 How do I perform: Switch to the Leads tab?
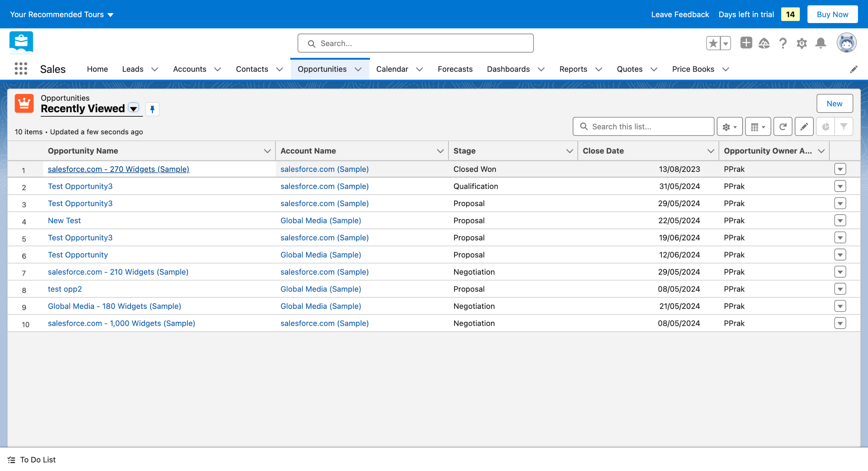click(133, 69)
